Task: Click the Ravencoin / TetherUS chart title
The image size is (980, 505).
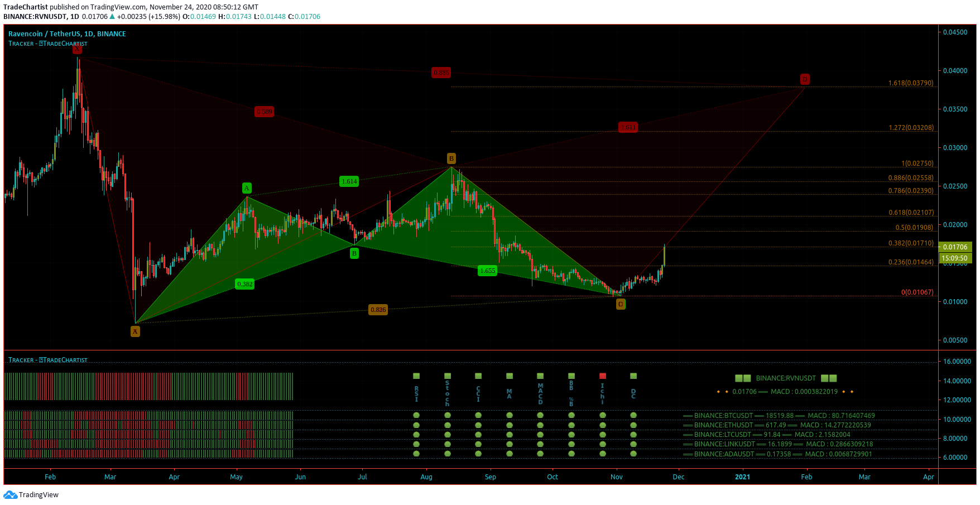Action: pos(67,34)
